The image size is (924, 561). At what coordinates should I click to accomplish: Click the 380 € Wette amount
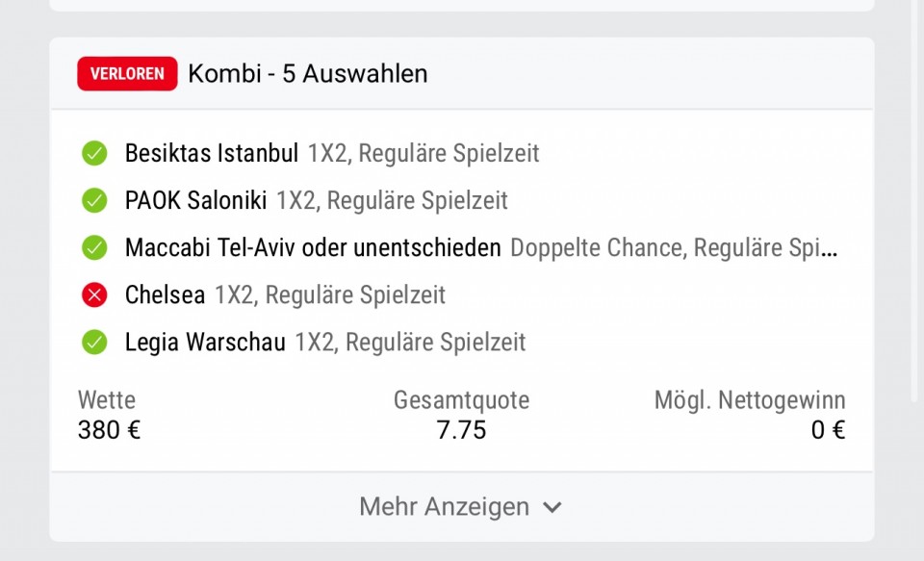pyautogui.click(x=109, y=430)
